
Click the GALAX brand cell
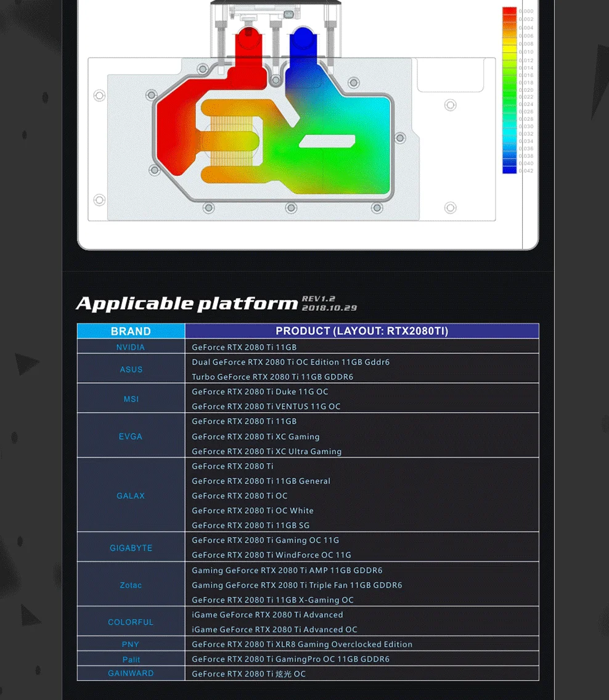tap(131, 495)
